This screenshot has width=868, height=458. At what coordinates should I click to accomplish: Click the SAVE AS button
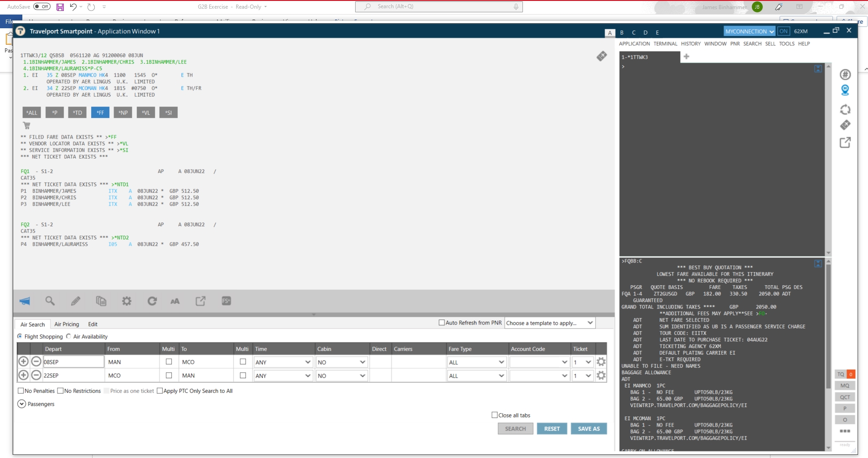pyautogui.click(x=589, y=429)
